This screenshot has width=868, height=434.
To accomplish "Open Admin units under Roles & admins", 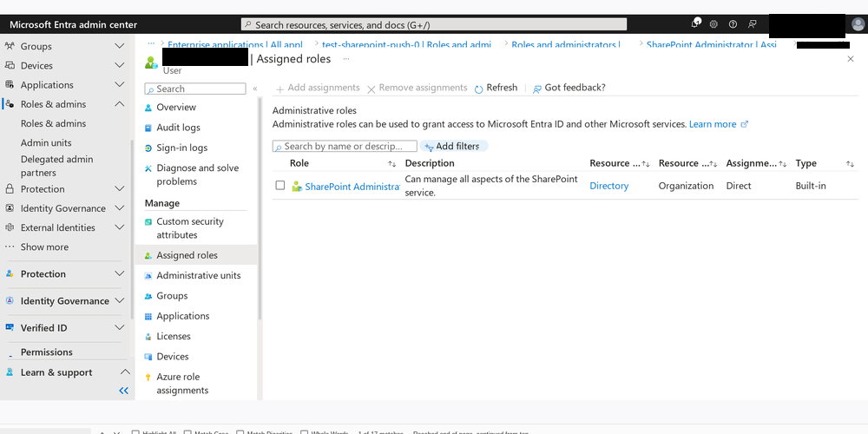I will coord(46,143).
